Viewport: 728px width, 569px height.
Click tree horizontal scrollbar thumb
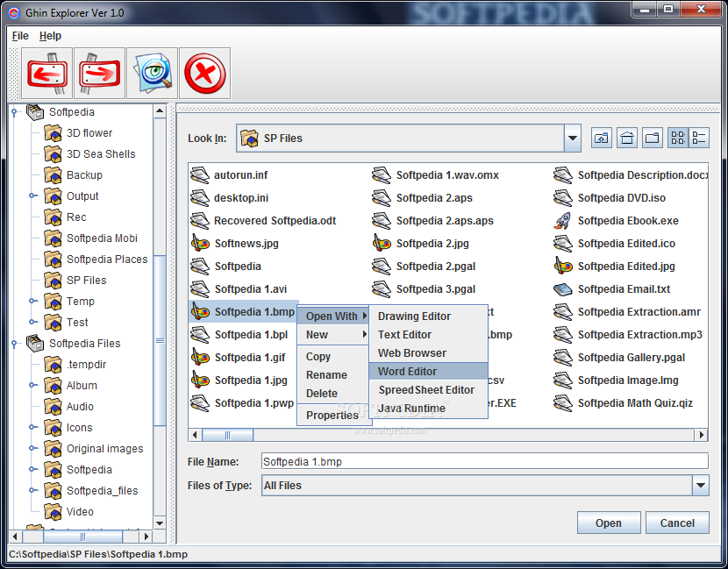[x=82, y=537]
